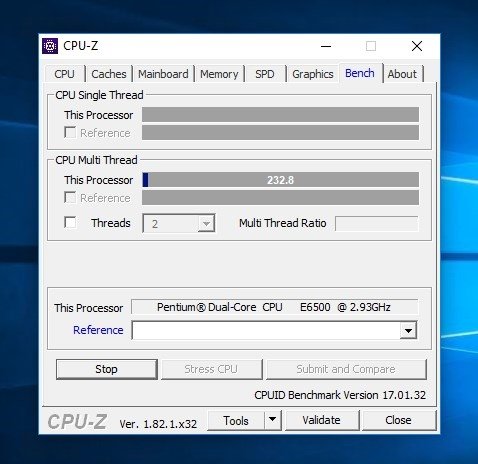Viewport: 478px width, 464px height.
Task: Open the About tab
Action: point(402,74)
